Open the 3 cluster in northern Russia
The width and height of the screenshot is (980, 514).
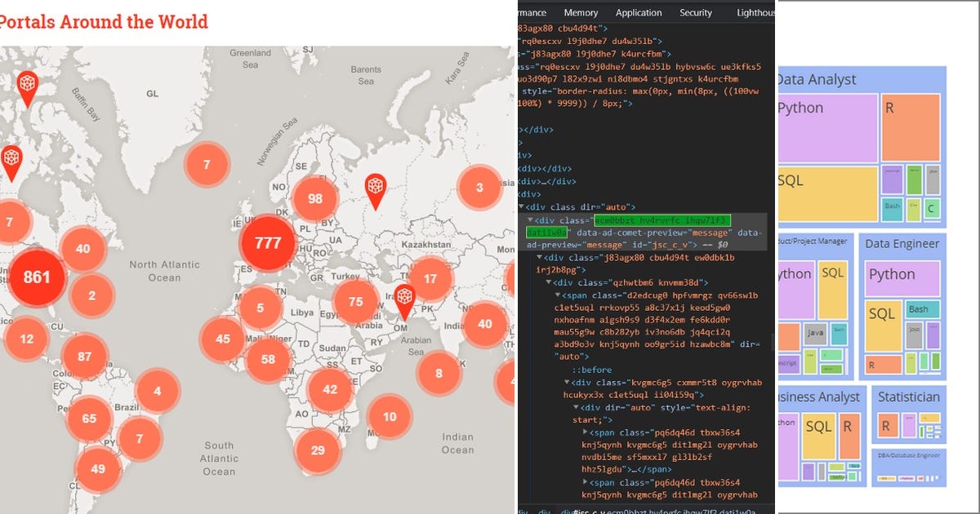point(481,188)
